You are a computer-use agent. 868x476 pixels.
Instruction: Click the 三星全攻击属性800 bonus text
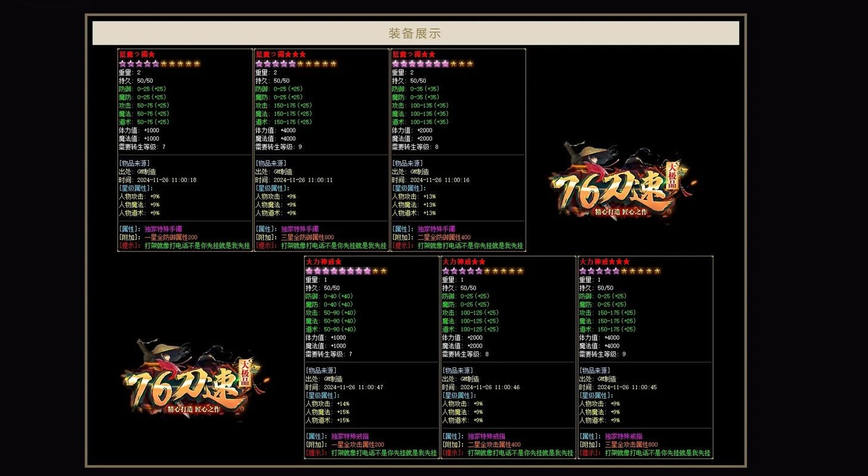click(x=632, y=444)
